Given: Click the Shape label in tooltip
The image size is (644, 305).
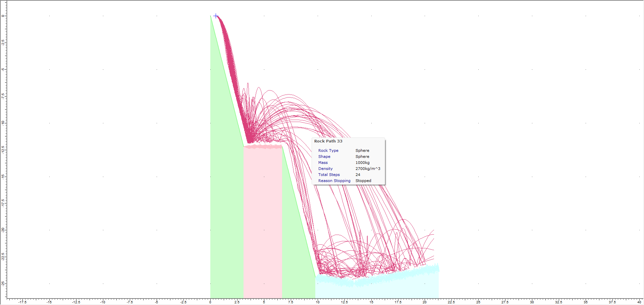Looking at the screenshot, I should (x=324, y=157).
